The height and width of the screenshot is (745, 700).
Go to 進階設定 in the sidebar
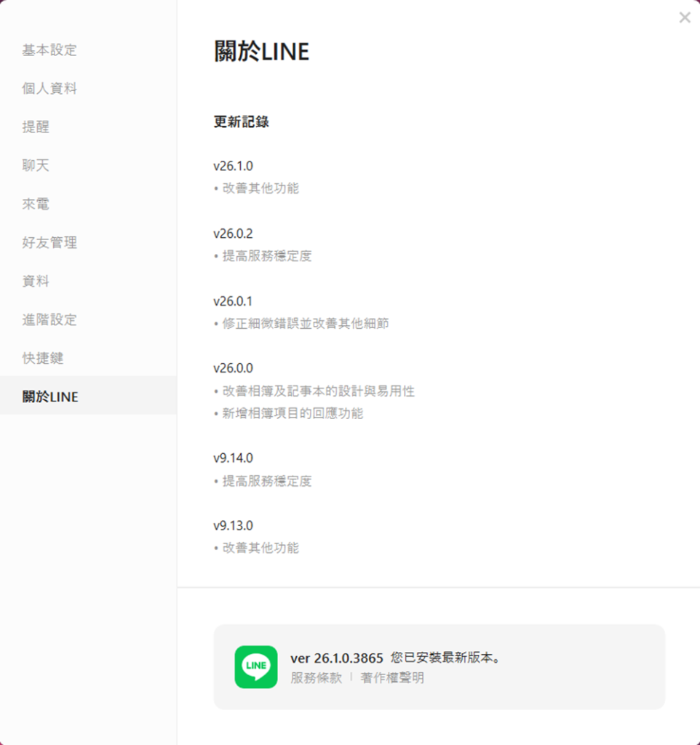point(49,320)
